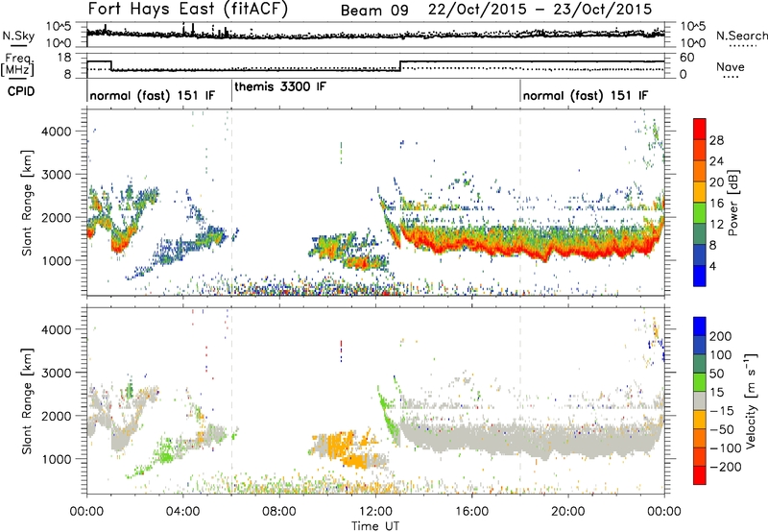Screen dimensions: 768x532
Task: Pick the red bottom segment of the Velocity colorbar
Action: [x=700, y=475]
